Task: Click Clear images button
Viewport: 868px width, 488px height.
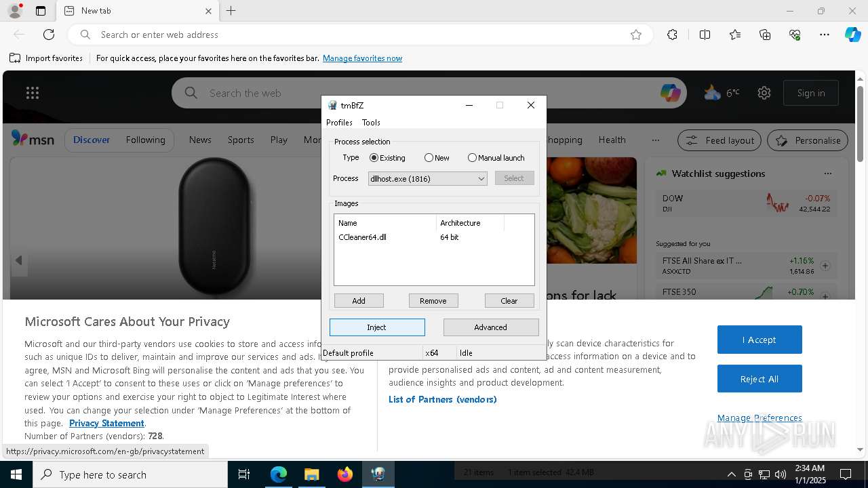Action: click(509, 301)
